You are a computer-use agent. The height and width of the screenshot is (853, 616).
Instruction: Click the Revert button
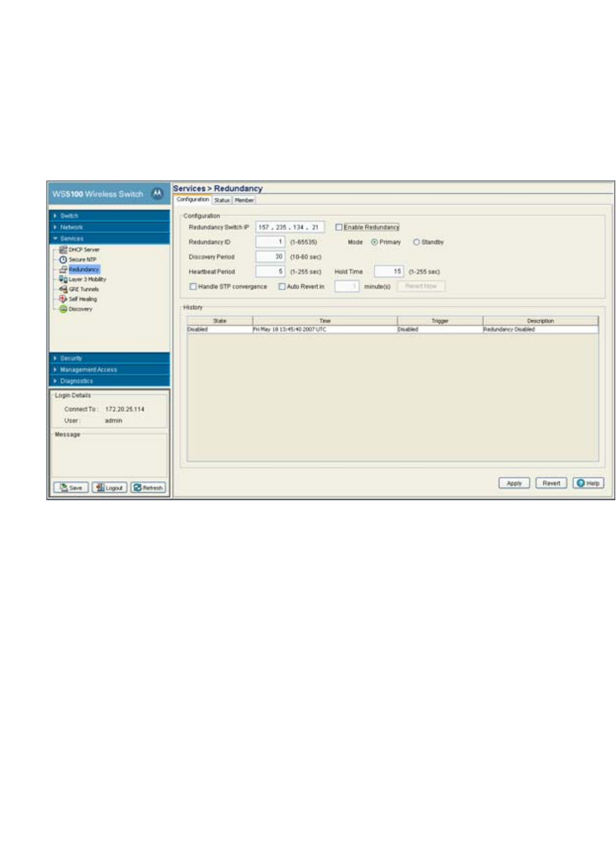(552, 483)
